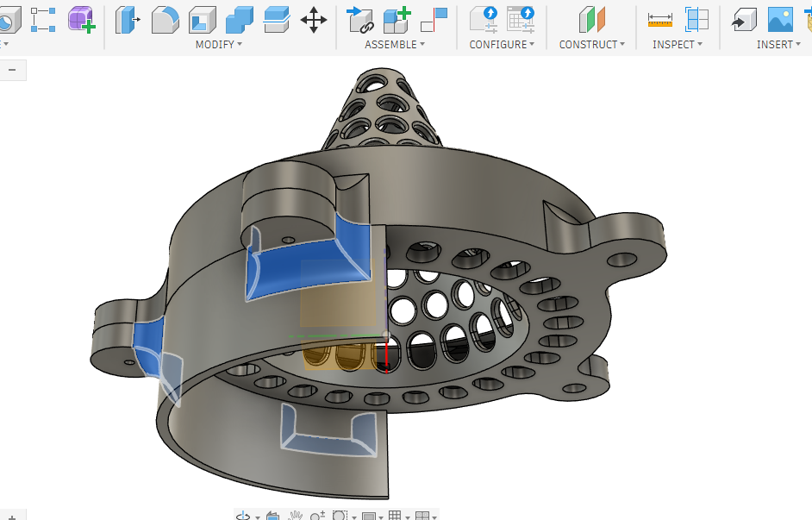
Task: Click the Joint icon with green plus
Action: 397,19
